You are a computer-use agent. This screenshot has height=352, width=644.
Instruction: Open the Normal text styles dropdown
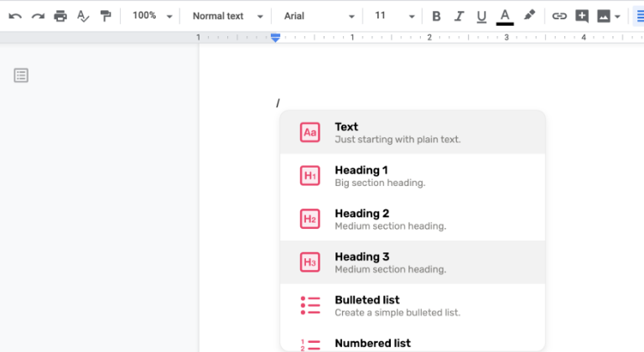point(227,16)
